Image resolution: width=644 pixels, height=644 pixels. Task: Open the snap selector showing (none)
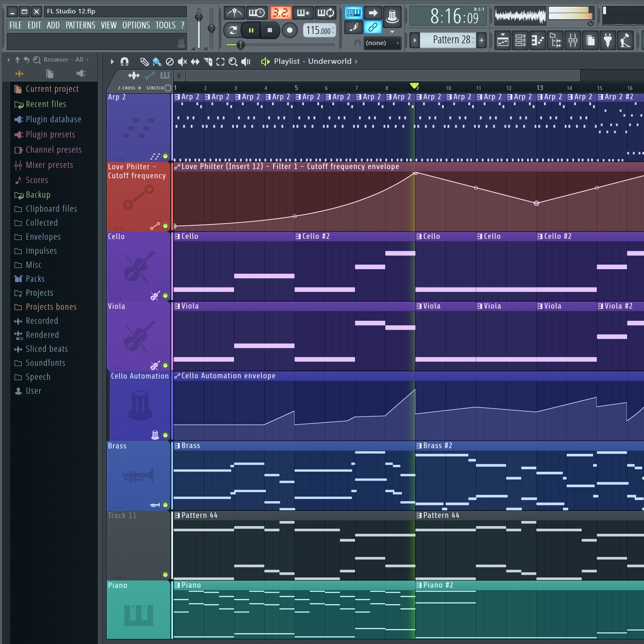coord(382,43)
